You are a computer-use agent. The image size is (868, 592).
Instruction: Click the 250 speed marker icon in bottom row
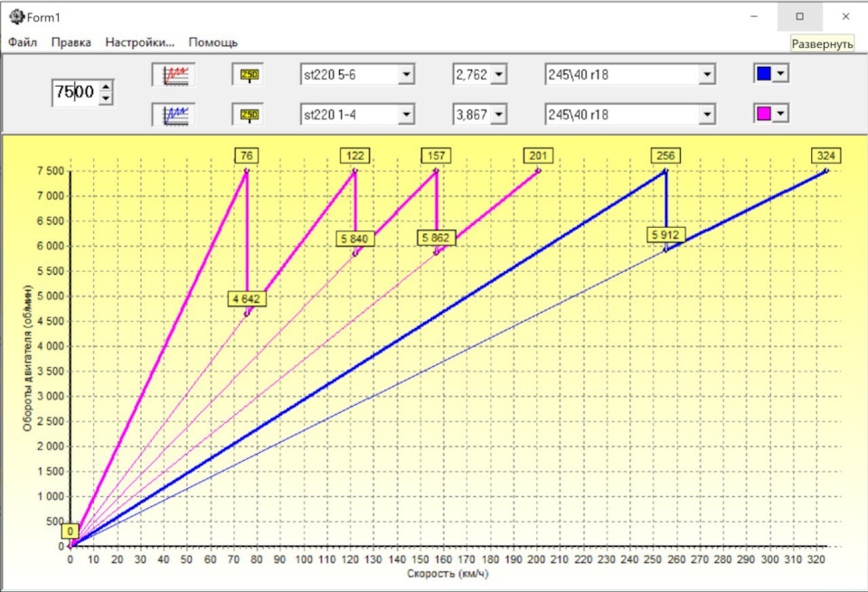[x=250, y=115]
